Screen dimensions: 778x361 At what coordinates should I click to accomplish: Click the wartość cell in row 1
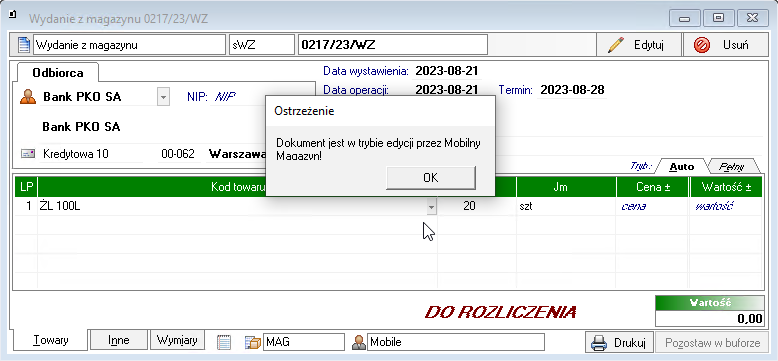click(x=726, y=206)
